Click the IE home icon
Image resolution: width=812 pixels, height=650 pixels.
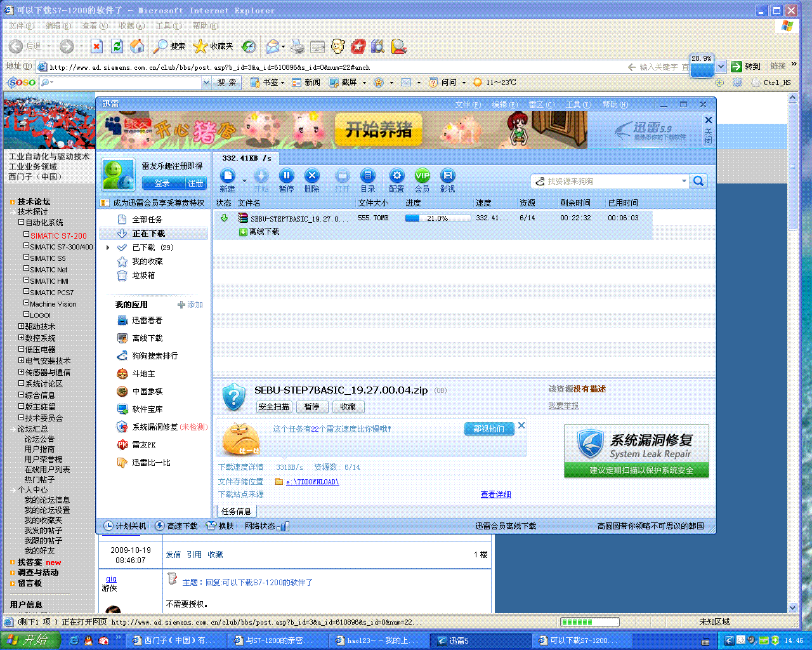(137, 46)
